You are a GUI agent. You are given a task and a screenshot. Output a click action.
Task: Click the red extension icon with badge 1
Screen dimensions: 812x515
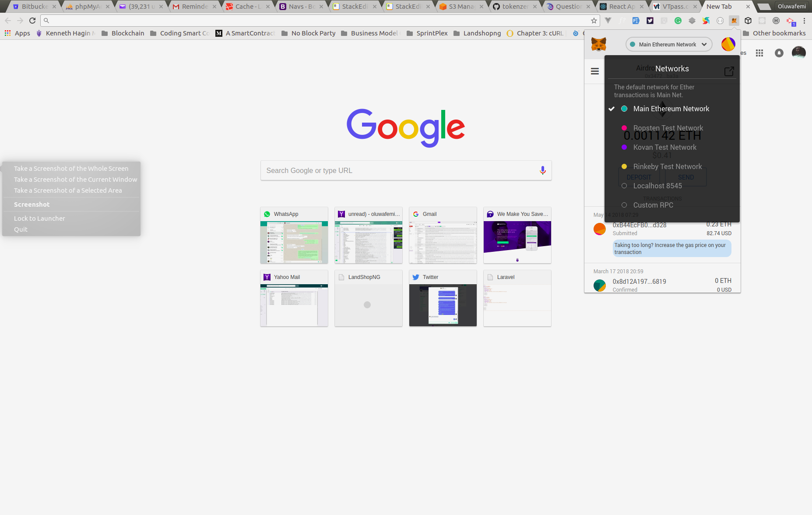click(791, 21)
